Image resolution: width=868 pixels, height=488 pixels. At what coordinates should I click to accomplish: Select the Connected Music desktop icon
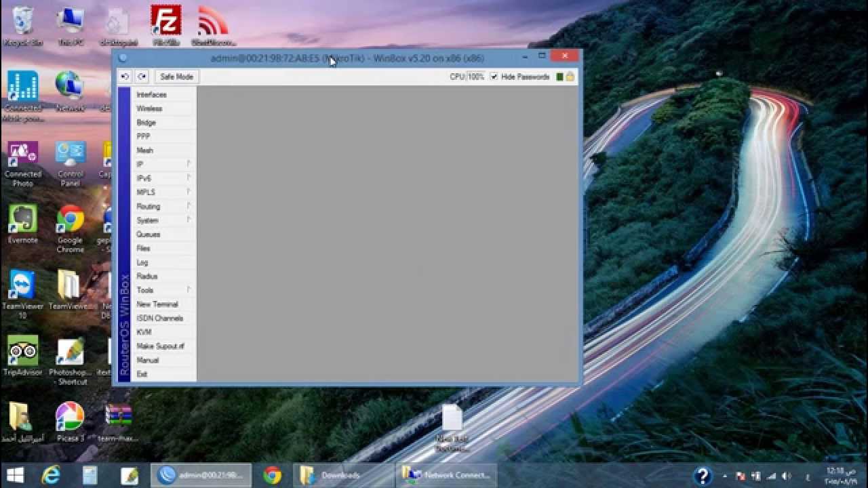click(22, 96)
